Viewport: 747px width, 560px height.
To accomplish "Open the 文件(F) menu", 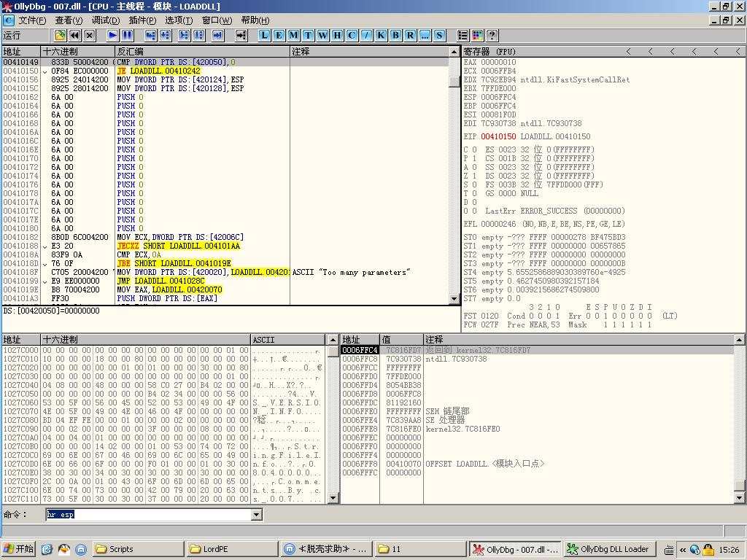I will [32, 20].
